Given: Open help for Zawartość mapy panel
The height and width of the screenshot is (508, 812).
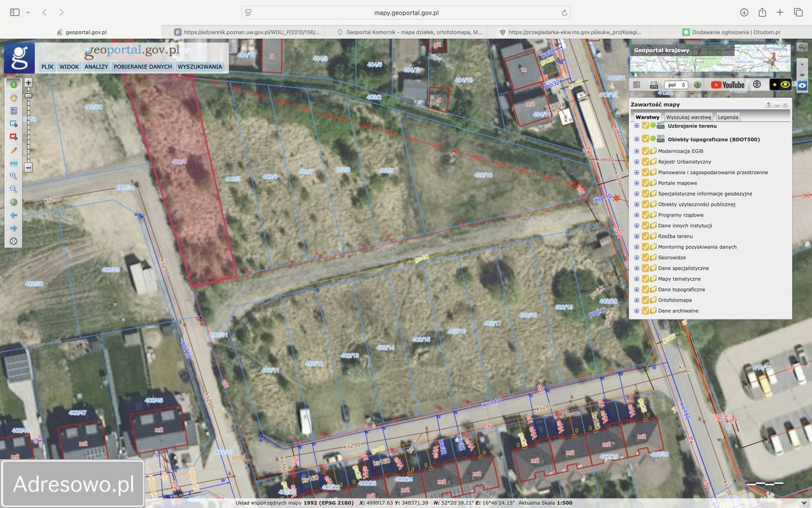Looking at the screenshot, I should 768,105.
